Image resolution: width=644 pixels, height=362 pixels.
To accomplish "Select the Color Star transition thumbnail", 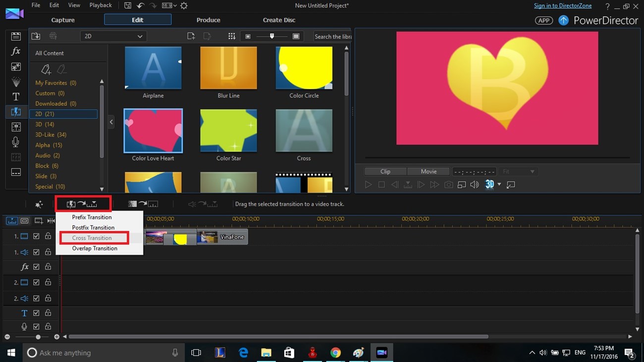I will click(x=228, y=131).
